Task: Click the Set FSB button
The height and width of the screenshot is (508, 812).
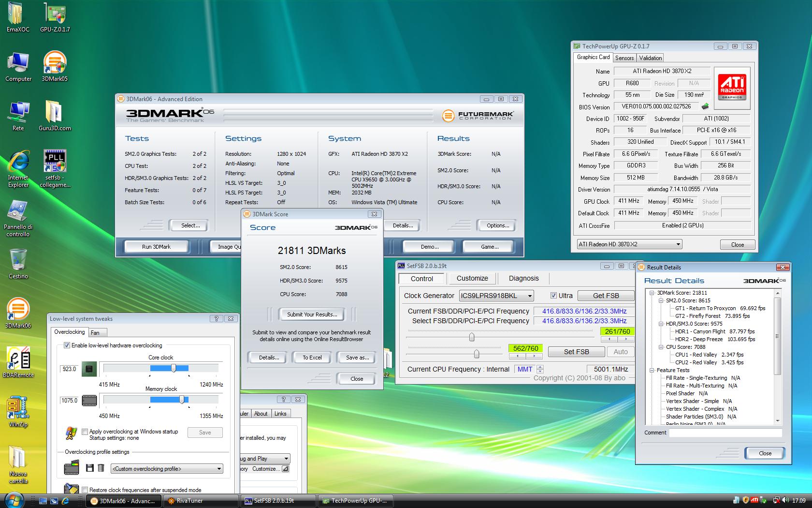Action: pos(576,352)
